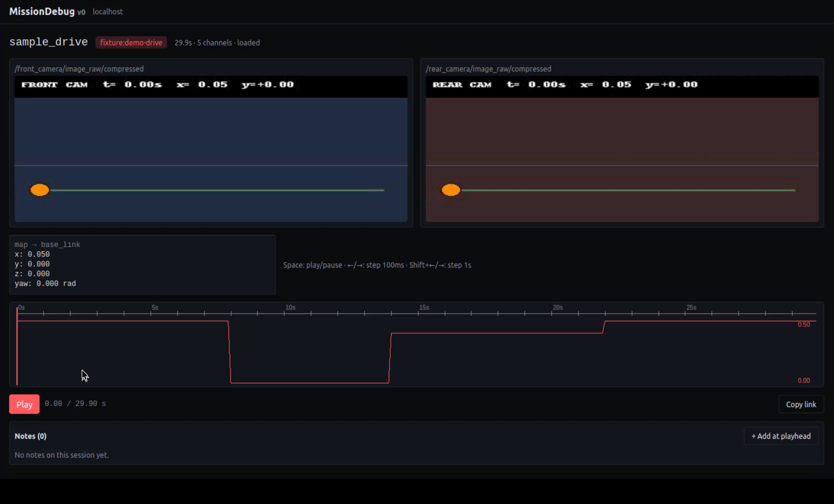The width and height of the screenshot is (834, 504).
Task: Click the '29.9s · 5 channels · loaded' status
Action: point(217,43)
